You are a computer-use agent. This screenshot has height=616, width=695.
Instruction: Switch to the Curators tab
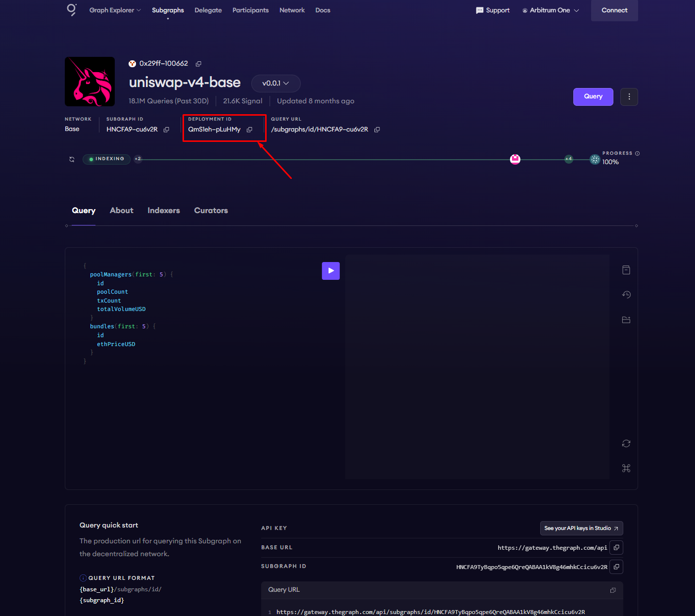click(211, 211)
